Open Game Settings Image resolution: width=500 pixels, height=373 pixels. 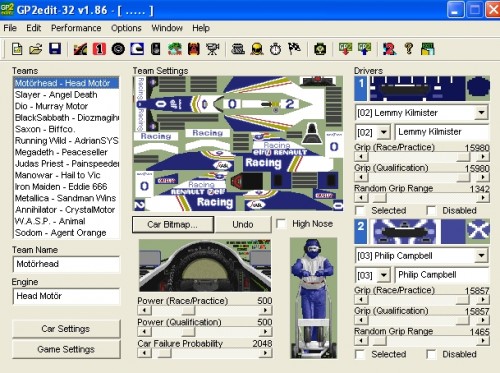coord(66,349)
